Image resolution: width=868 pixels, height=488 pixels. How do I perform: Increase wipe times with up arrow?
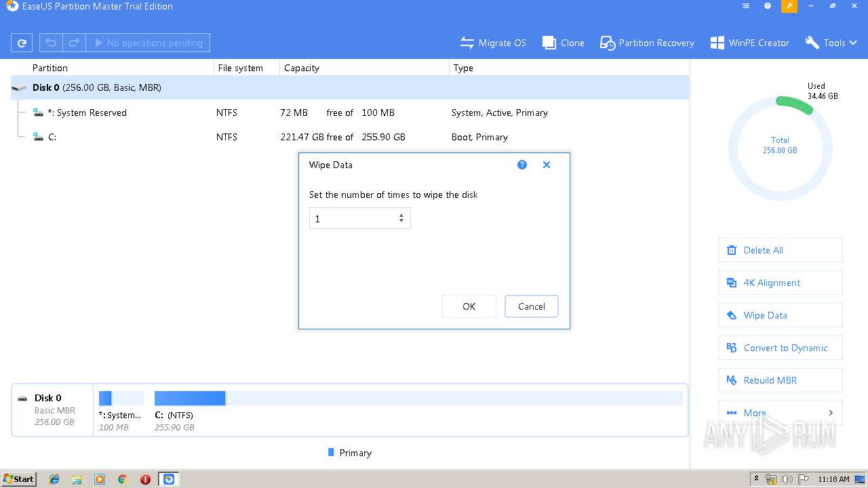tap(401, 216)
